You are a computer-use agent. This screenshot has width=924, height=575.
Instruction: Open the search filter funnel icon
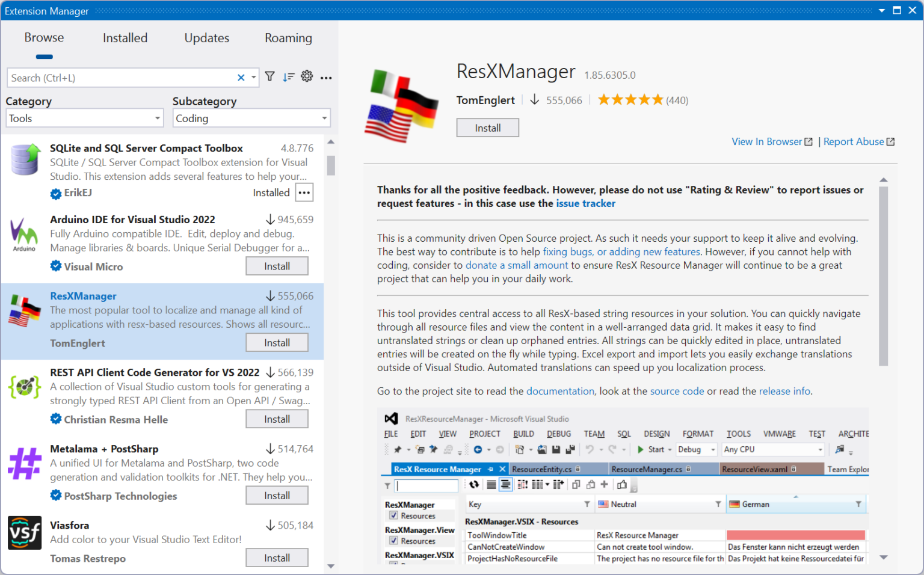click(x=269, y=76)
